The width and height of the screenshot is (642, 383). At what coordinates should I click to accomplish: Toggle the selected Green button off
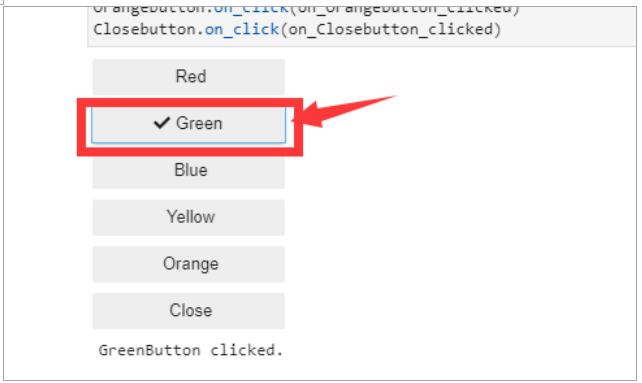[188, 125]
